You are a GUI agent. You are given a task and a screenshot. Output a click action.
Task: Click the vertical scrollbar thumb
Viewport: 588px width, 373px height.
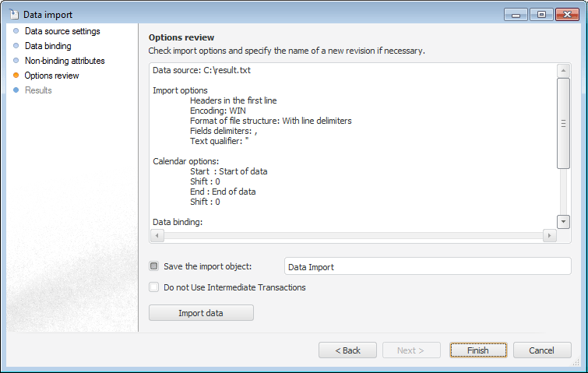pyautogui.click(x=564, y=123)
